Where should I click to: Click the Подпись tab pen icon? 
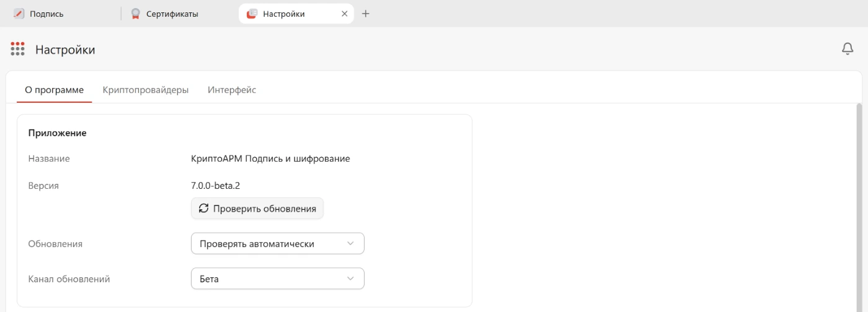(19, 14)
